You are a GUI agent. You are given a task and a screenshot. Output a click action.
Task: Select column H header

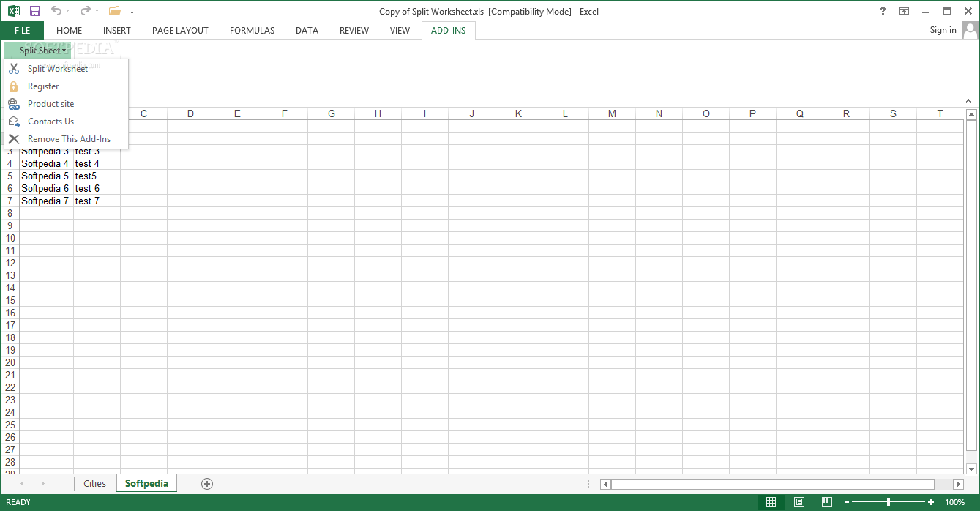pyautogui.click(x=378, y=113)
